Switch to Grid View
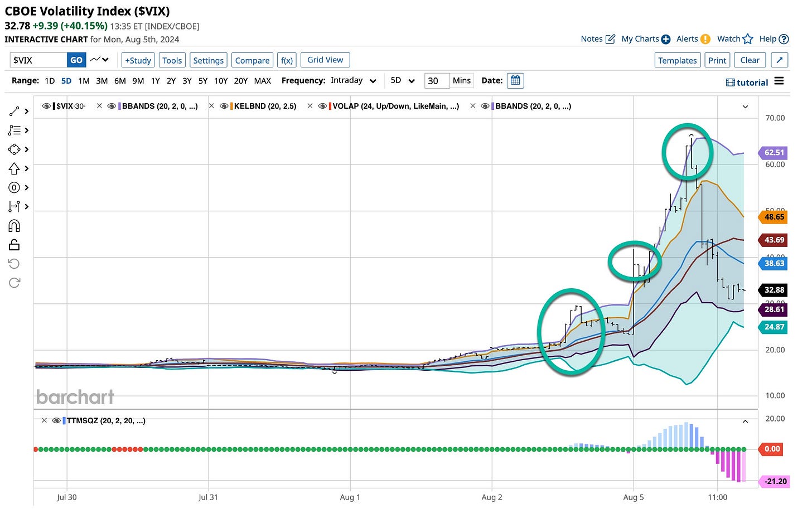 (325, 60)
